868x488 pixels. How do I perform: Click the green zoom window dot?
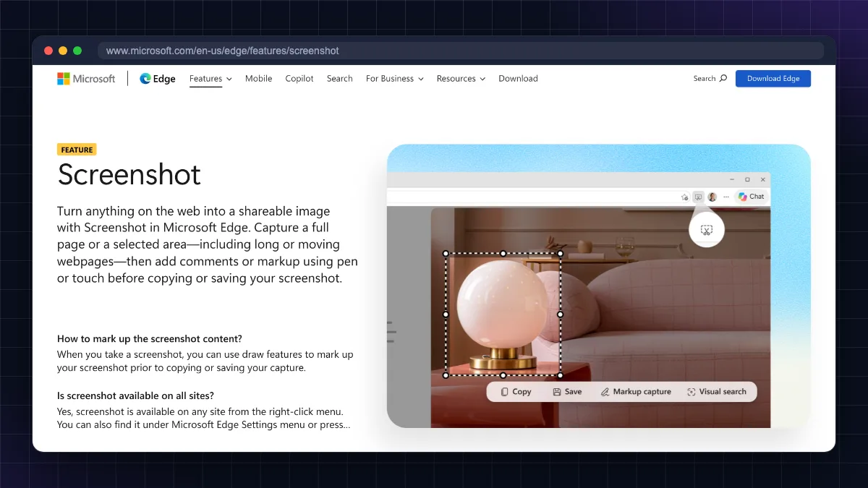coord(77,51)
